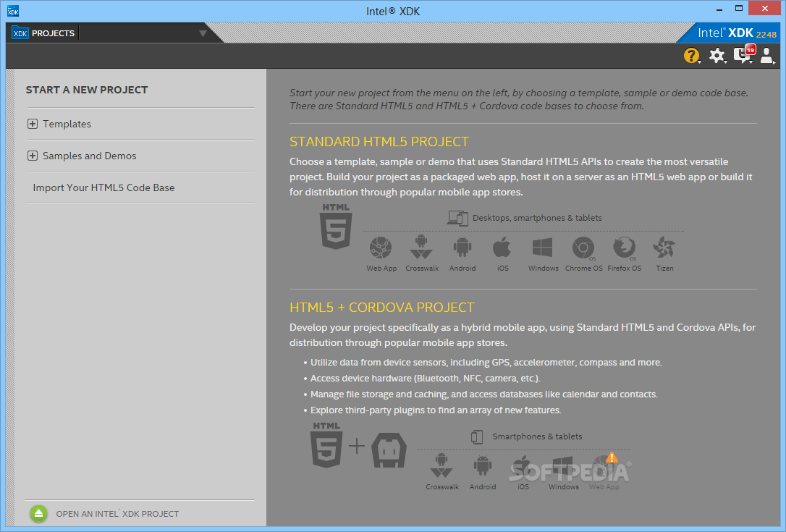
Task: Click the green open project eject icon
Action: [x=38, y=513]
